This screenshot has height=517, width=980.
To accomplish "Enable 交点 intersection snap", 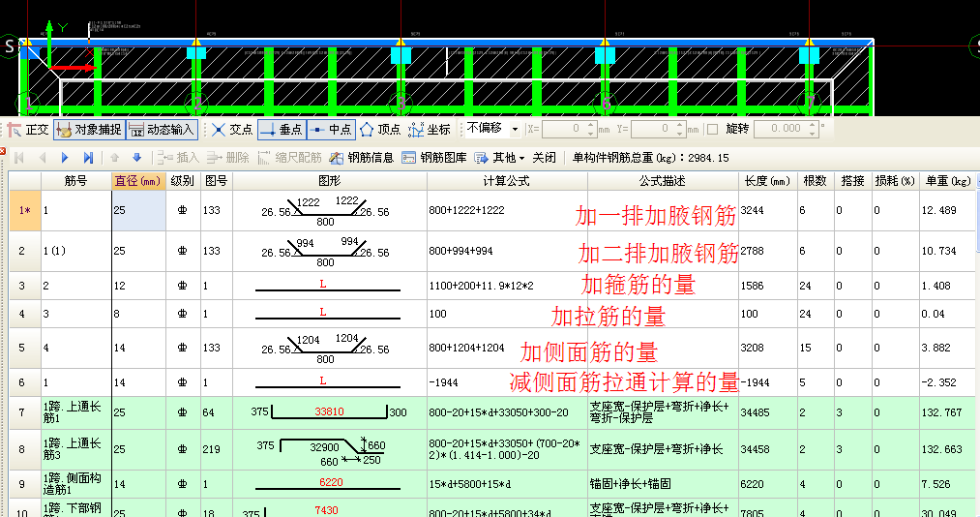I will (x=232, y=130).
